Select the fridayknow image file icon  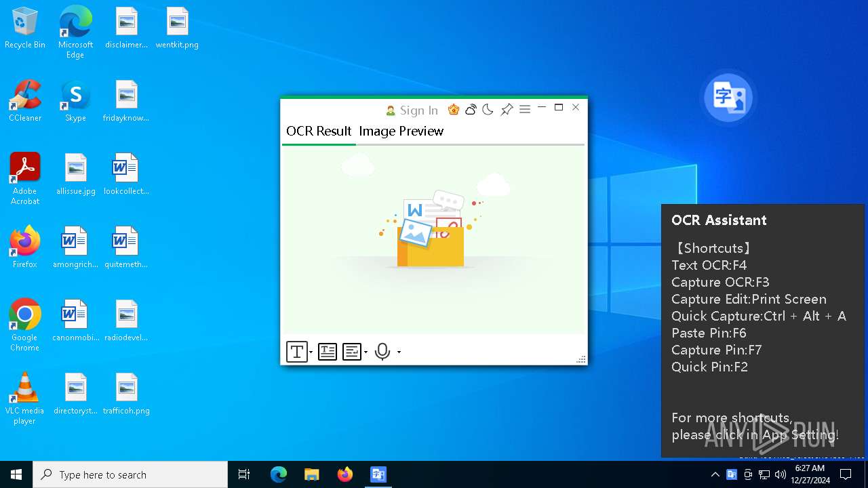[126, 102]
